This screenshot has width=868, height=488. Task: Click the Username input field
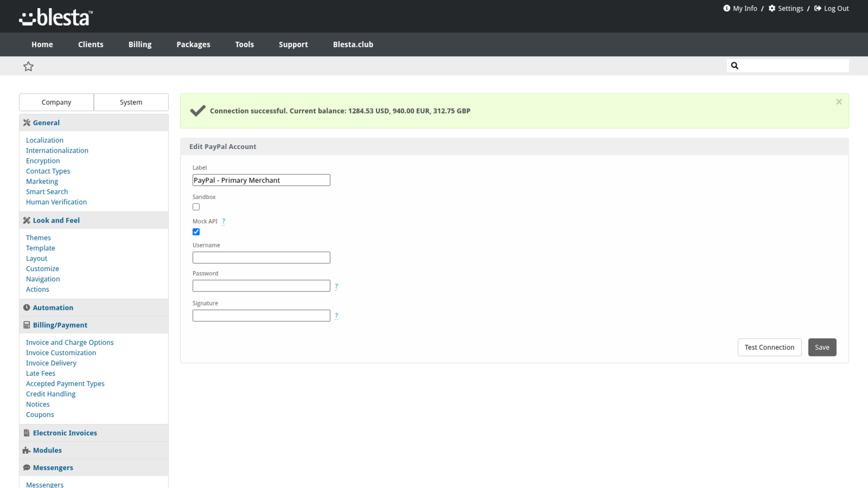click(261, 258)
